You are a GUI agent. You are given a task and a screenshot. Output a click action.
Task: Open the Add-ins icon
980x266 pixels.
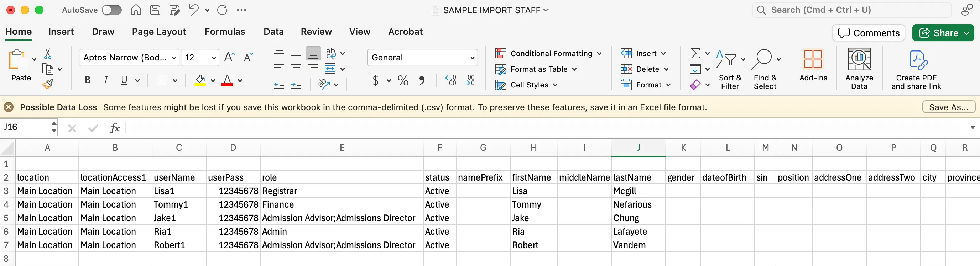click(813, 65)
